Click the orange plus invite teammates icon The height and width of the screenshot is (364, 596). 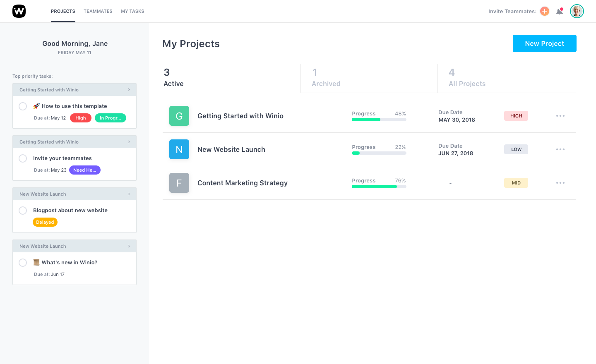[545, 11]
